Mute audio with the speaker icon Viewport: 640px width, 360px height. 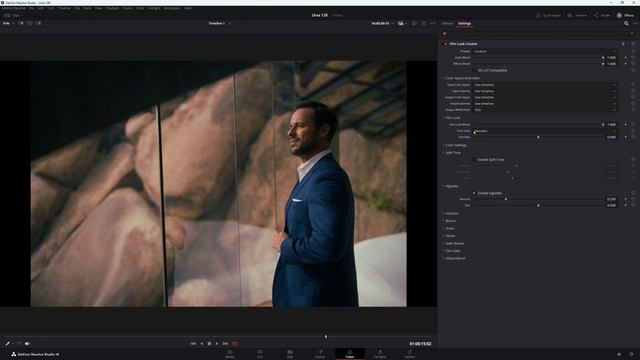[27, 344]
